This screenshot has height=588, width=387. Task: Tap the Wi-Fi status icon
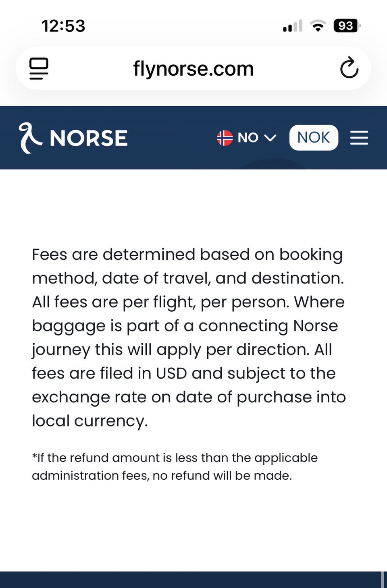(x=318, y=26)
